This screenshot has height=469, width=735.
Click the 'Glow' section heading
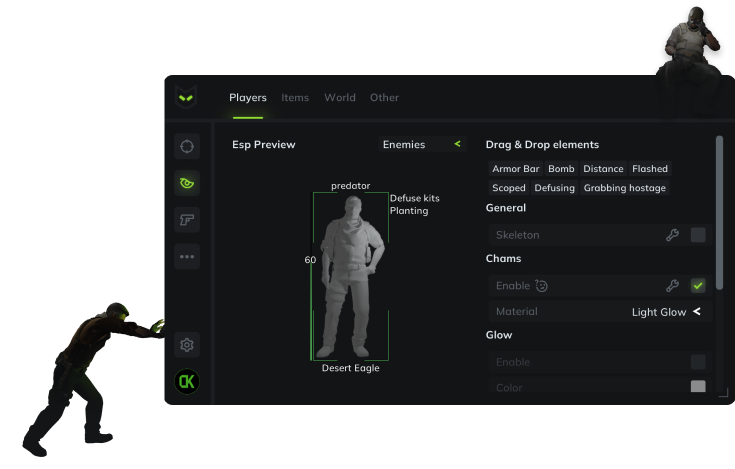[x=499, y=335]
